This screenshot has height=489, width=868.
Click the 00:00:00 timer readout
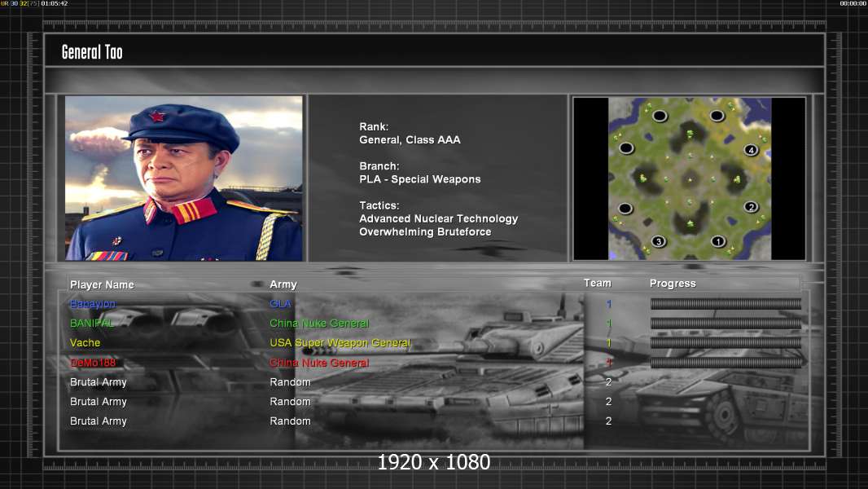(853, 4)
